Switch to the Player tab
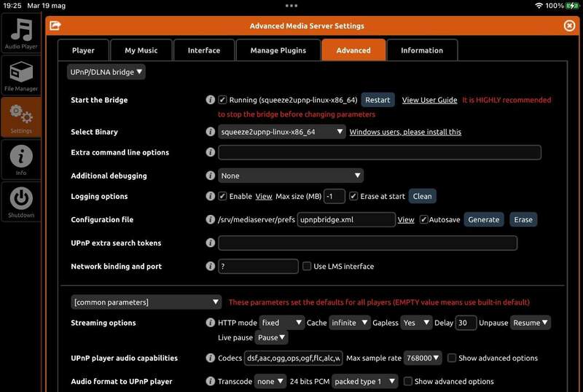 coord(83,50)
